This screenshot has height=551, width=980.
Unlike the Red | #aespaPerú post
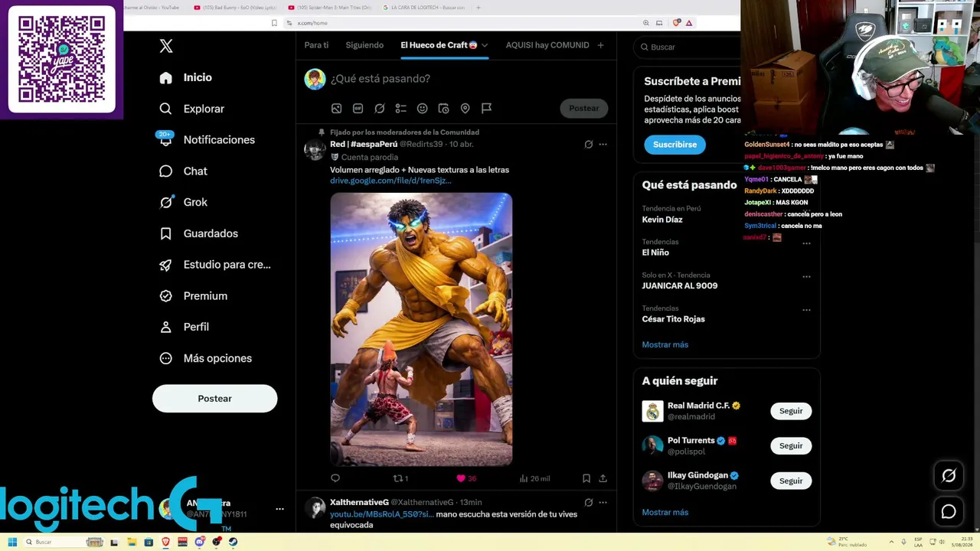click(x=466, y=478)
